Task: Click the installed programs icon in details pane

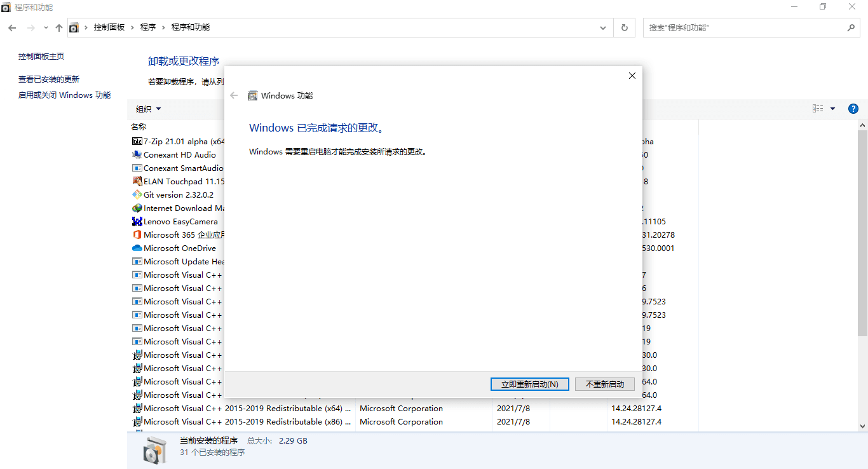Action: tap(154, 450)
